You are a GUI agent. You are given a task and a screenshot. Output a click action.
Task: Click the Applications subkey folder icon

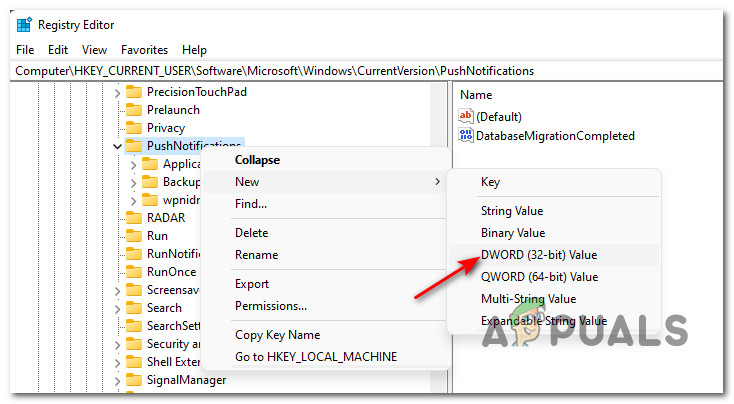150,164
